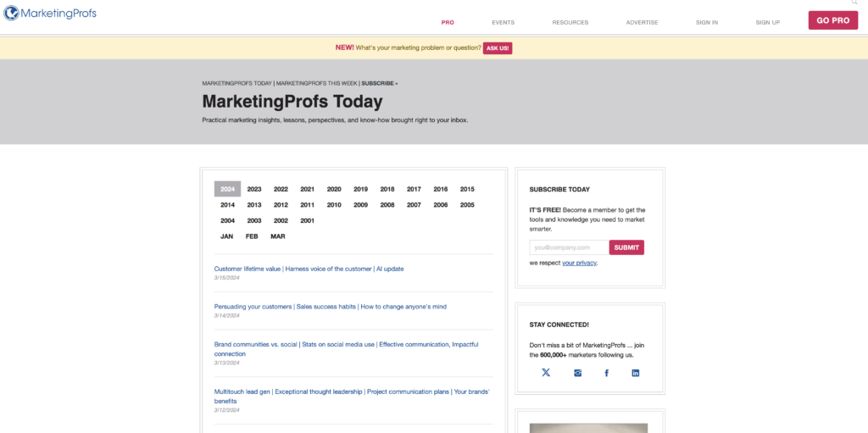Open the Persuading your customers newsletter link

330,306
